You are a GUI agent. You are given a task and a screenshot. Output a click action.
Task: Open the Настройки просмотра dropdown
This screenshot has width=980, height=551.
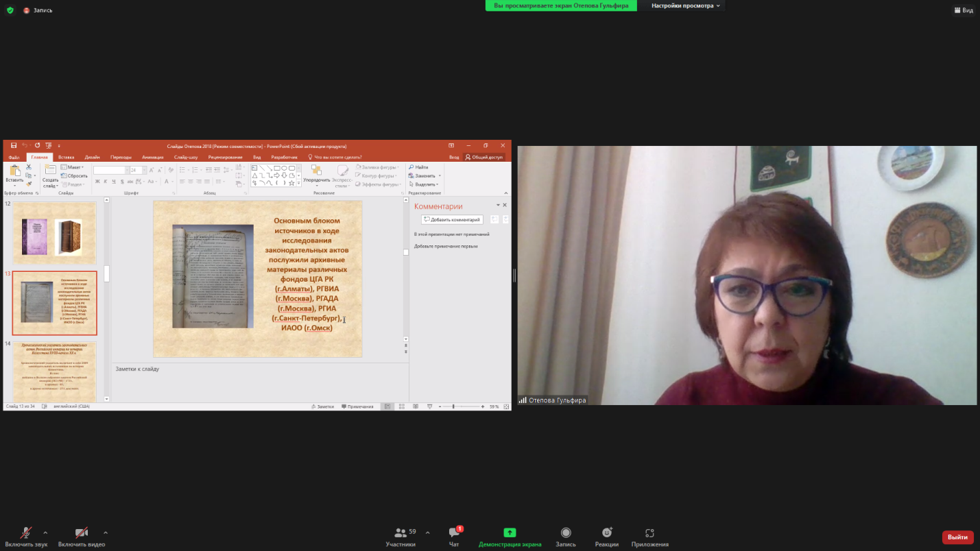(686, 5)
